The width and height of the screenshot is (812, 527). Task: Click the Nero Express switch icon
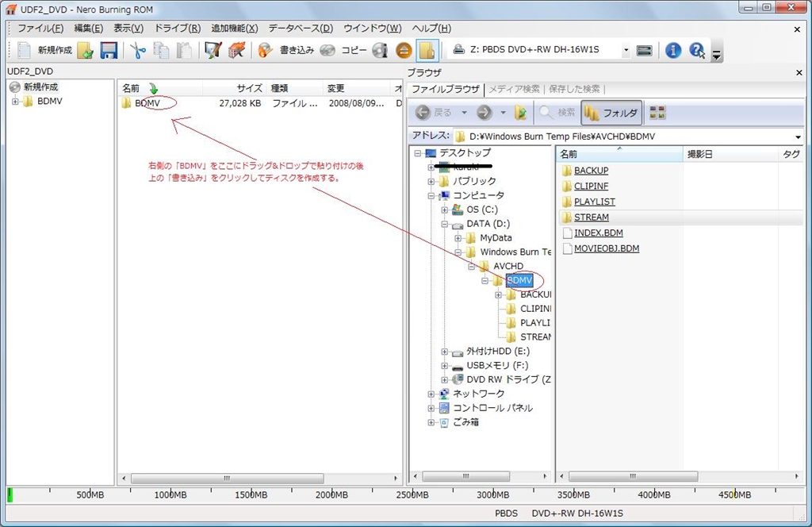(x=237, y=50)
